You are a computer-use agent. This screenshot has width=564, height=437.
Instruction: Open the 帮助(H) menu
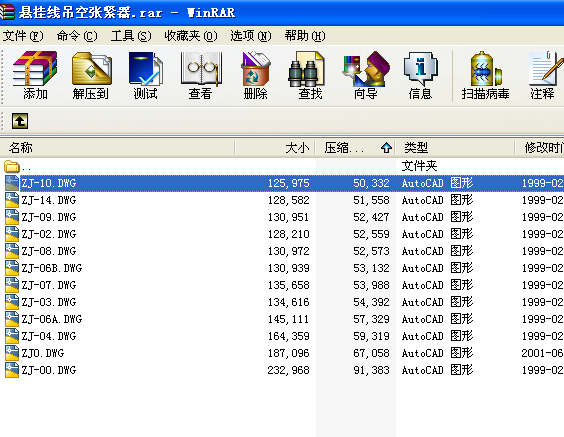tap(305, 36)
